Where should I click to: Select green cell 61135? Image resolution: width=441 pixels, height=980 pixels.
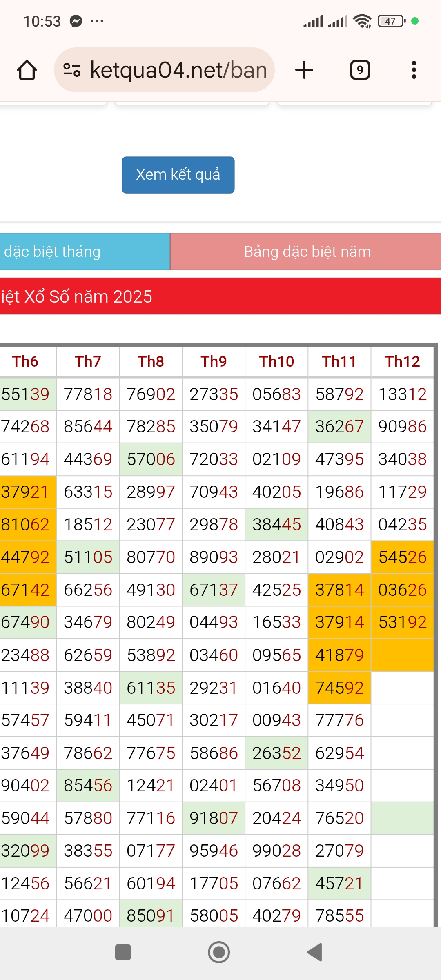coord(151,688)
